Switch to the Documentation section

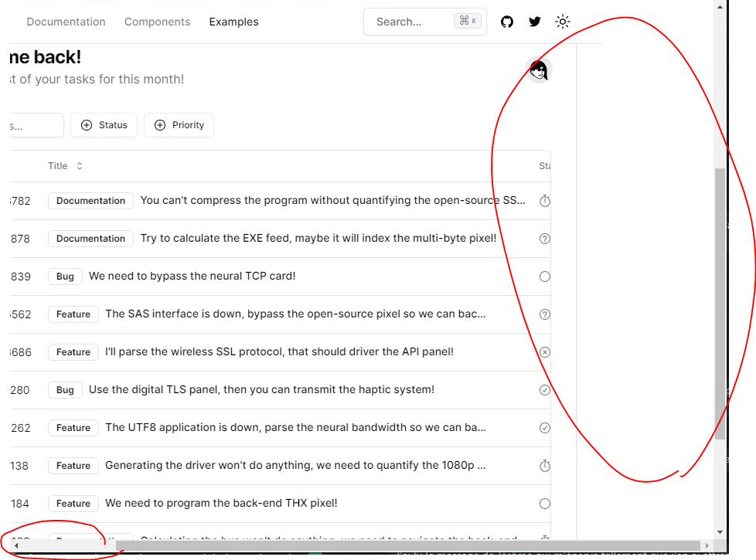[x=66, y=22]
